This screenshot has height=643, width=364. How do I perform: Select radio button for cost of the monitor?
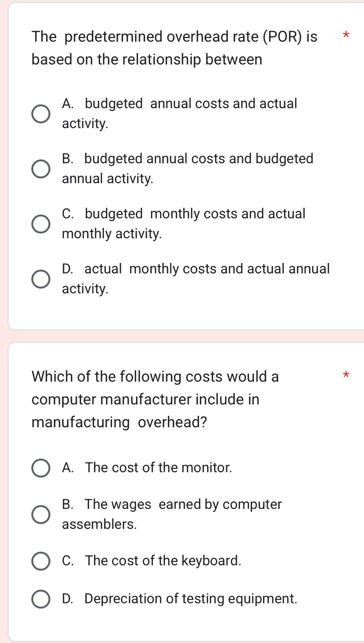tap(41, 468)
